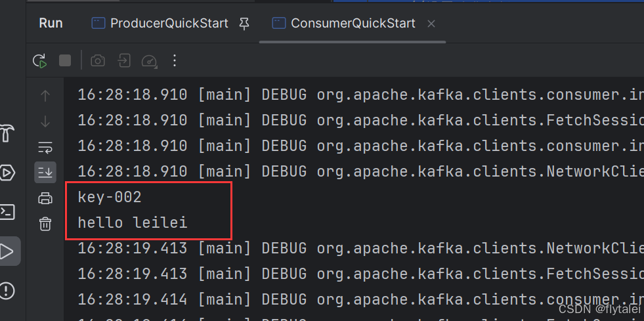Toggle scroll to end of console

pyautogui.click(x=45, y=173)
